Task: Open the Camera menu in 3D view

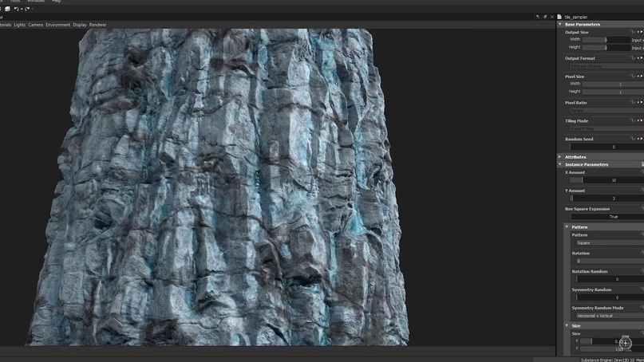Action: (35, 25)
